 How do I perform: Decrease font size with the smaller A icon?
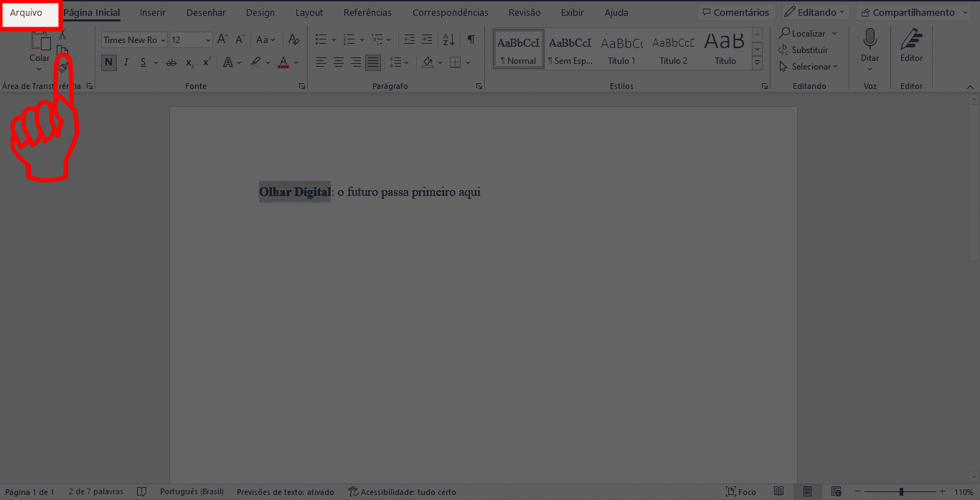[x=240, y=40]
